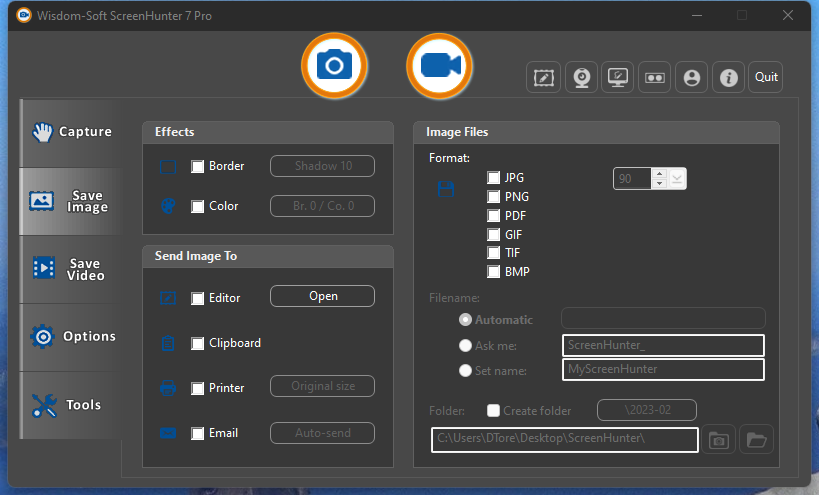Click the Quit button
The height and width of the screenshot is (495, 819).
766,77
